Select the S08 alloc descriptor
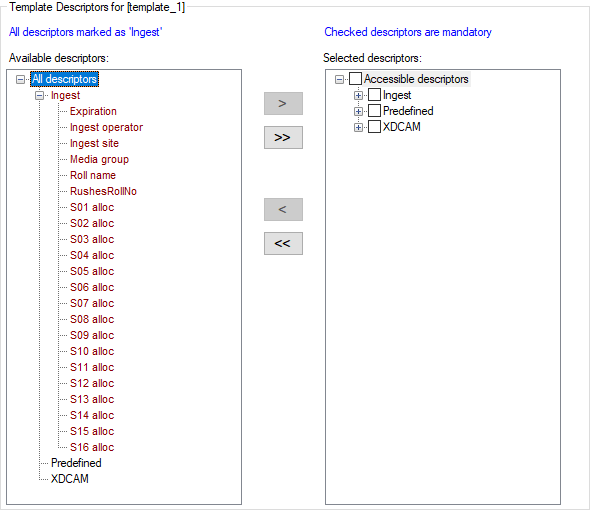The width and height of the screenshot is (590, 511). tap(92, 319)
